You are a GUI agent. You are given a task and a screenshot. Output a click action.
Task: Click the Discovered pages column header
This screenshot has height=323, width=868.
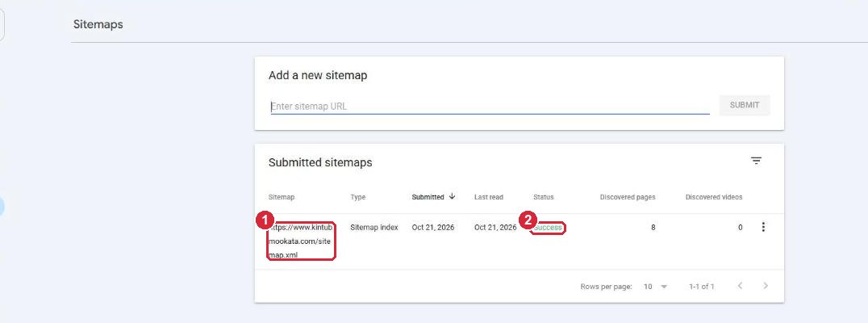628,197
